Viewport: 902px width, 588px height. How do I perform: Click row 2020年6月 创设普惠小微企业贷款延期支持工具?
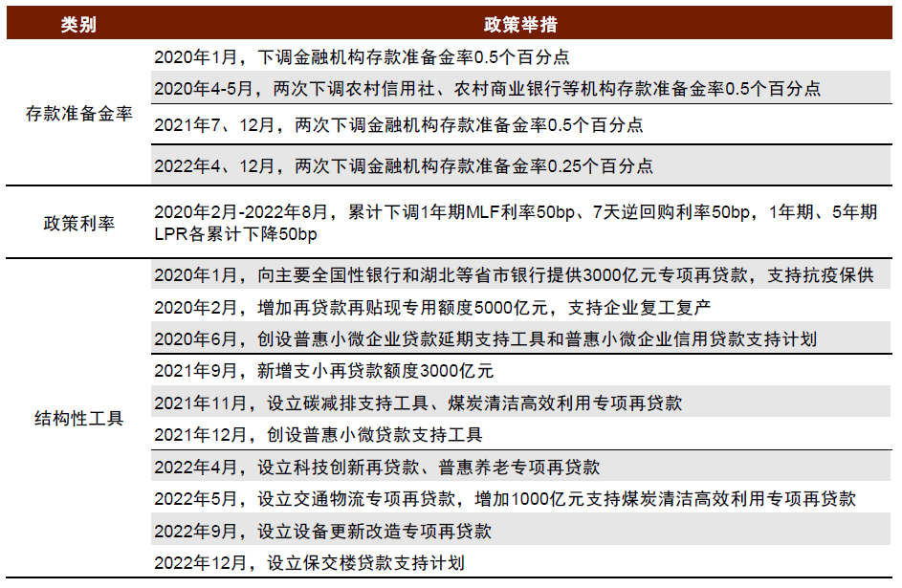[521, 338]
